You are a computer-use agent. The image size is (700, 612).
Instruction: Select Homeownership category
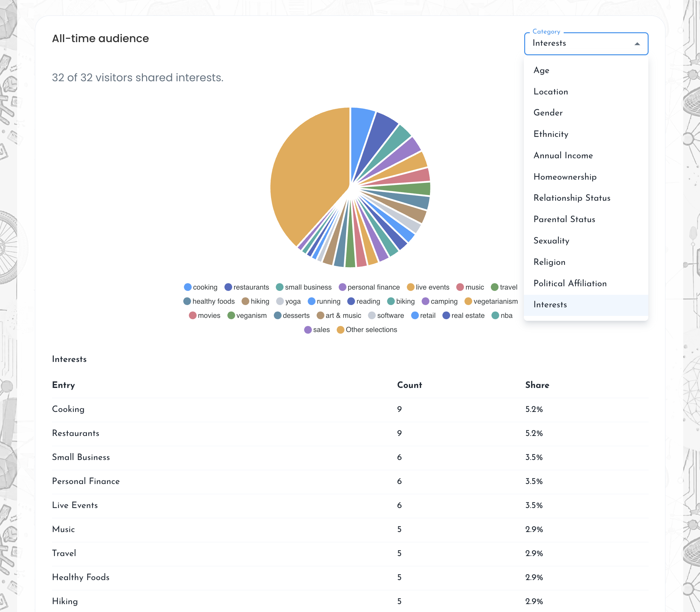coord(586,177)
